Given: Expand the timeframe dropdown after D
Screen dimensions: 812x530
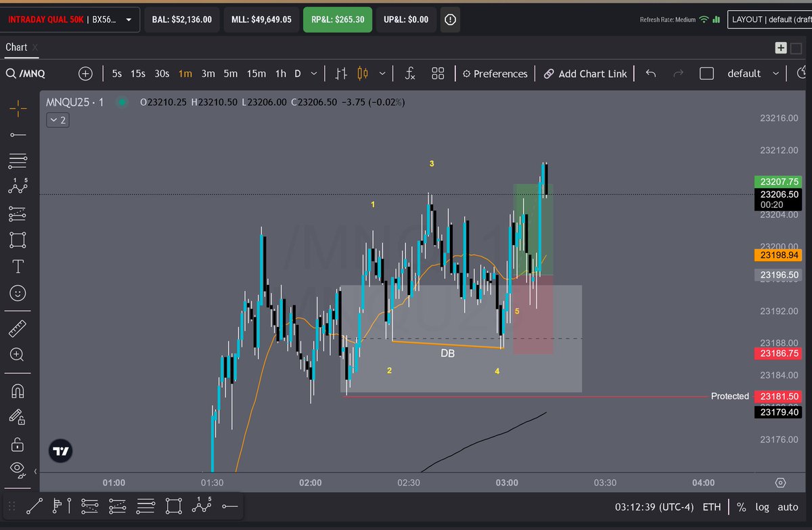Looking at the screenshot, I should pyautogui.click(x=314, y=73).
